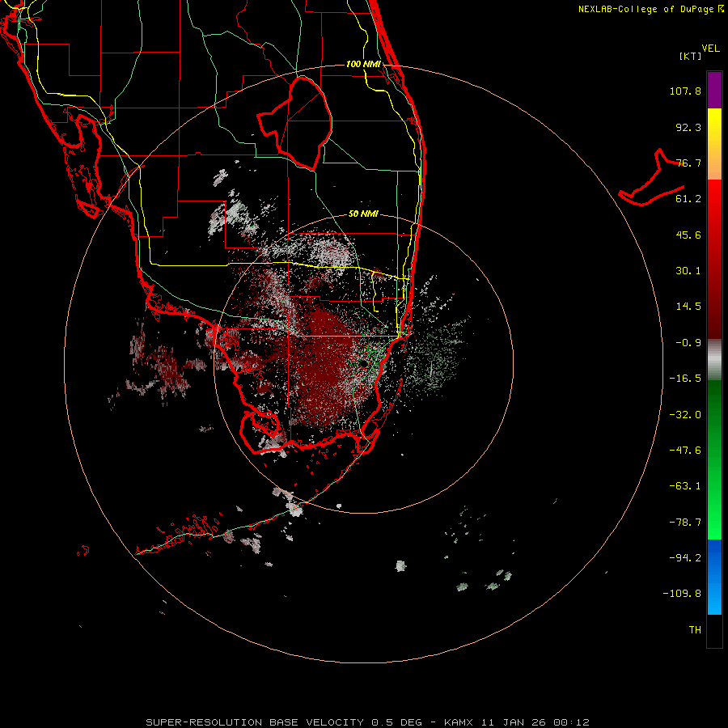Image resolution: width=728 pixels, height=728 pixels.
Task: Click the 45.6 velocity scale value
Action: tap(688, 235)
